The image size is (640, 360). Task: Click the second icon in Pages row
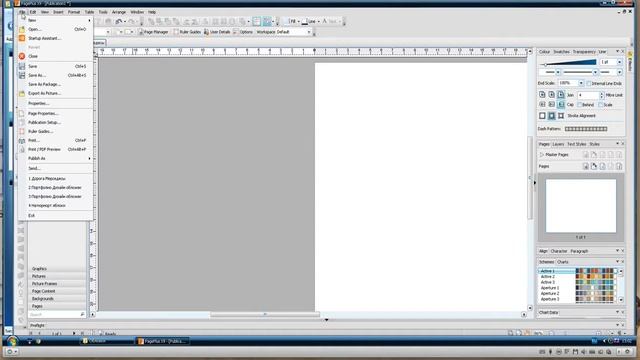pos(594,166)
